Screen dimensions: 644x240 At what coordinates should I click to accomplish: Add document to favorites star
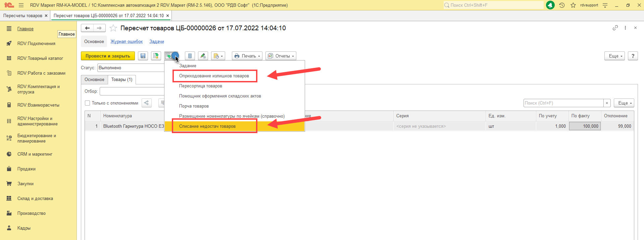click(113, 28)
